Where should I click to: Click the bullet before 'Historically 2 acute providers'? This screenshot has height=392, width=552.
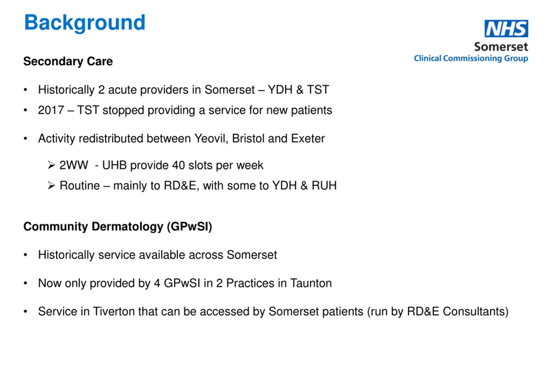tap(25, 90)
